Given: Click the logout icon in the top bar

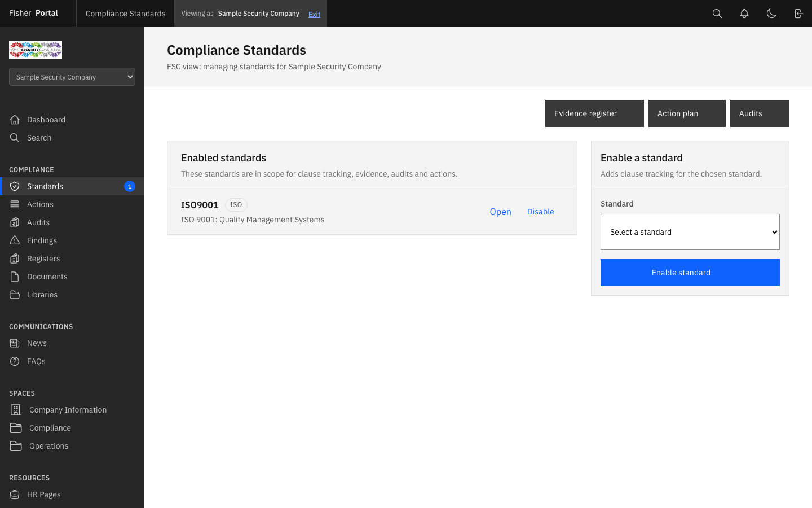Looking at the screenshot, I should (x=798, y=13).
